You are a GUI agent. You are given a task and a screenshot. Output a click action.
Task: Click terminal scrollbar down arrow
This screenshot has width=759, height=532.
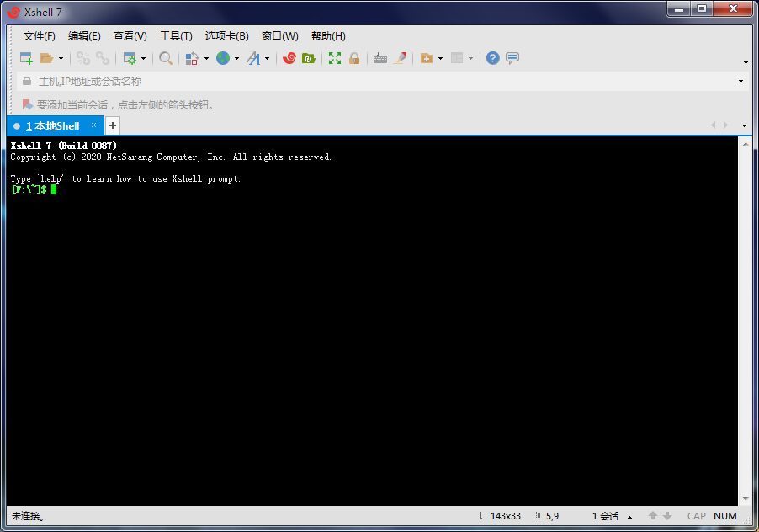tap(746, 498)
